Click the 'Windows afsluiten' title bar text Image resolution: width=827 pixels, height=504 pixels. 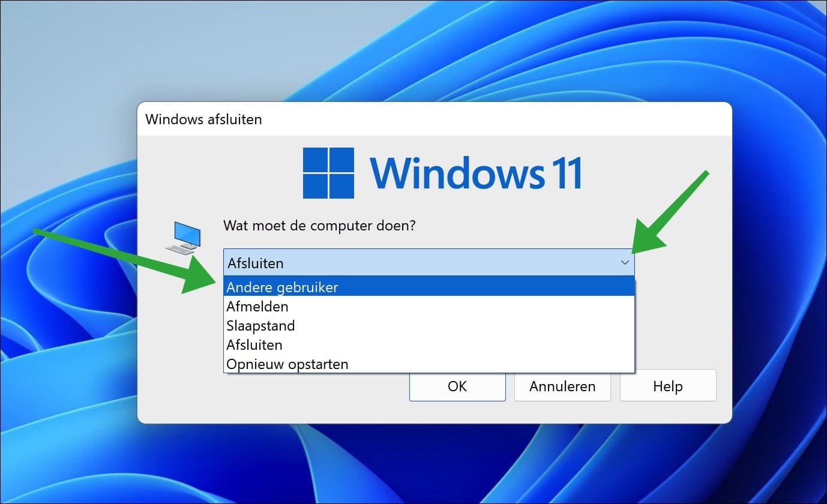pyautogui.click(x=203, y=119)
